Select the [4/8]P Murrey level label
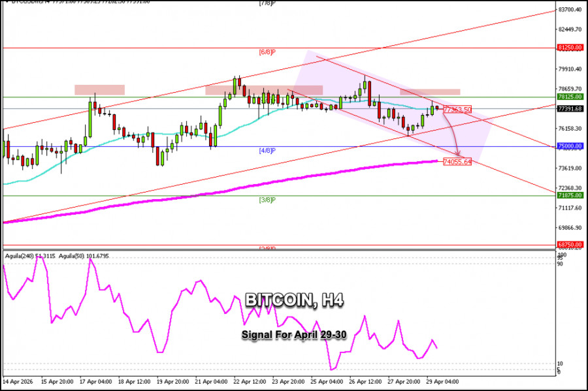 267,151
